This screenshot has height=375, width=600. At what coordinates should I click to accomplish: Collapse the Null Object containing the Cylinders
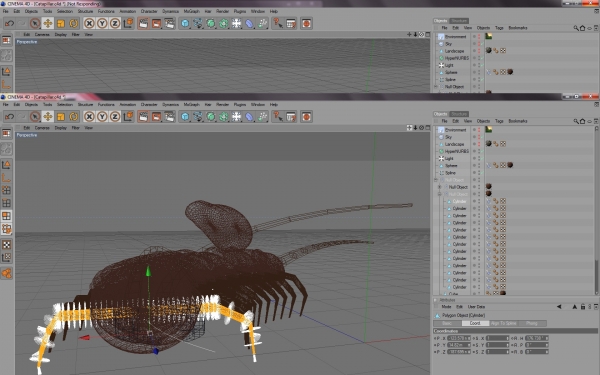pyautogui.click(x=440, y=194)
